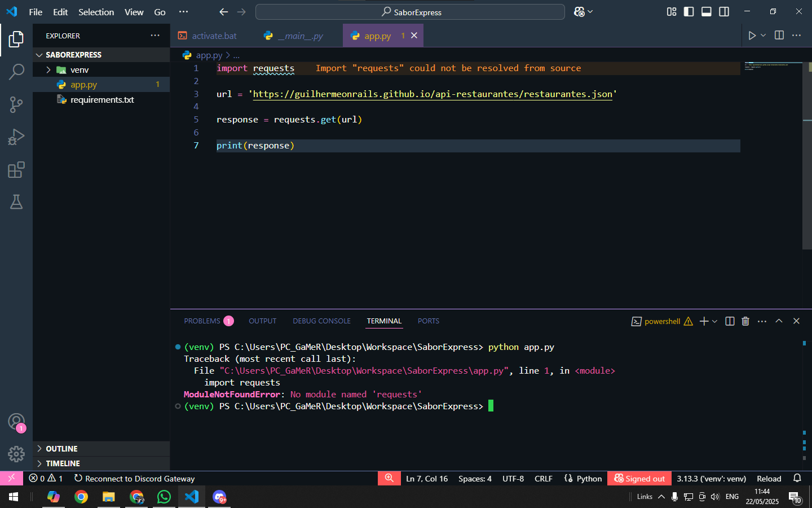Open the View menu
812x508 pixels.
point(134,12)
